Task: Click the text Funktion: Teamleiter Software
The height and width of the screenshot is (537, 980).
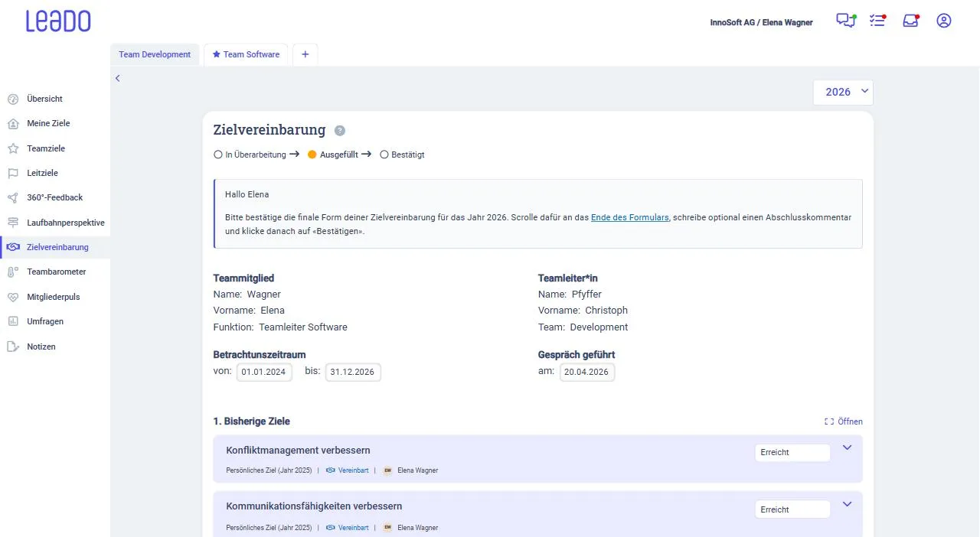Action: (x=280, y=327)
